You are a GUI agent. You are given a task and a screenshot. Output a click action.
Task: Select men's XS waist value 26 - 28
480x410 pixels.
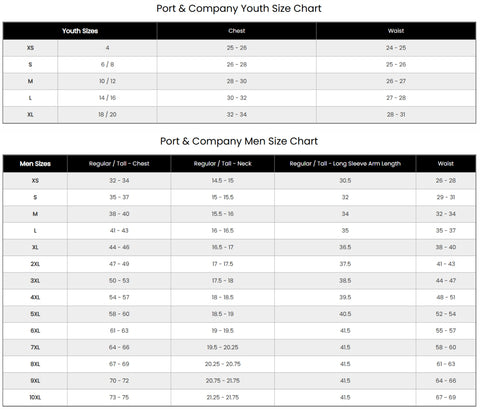446,180
